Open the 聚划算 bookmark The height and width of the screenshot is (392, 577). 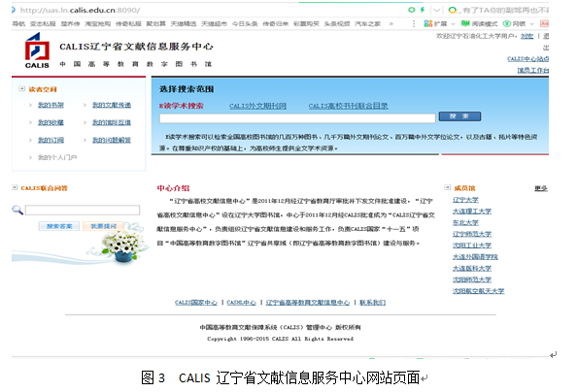[156, 24]
